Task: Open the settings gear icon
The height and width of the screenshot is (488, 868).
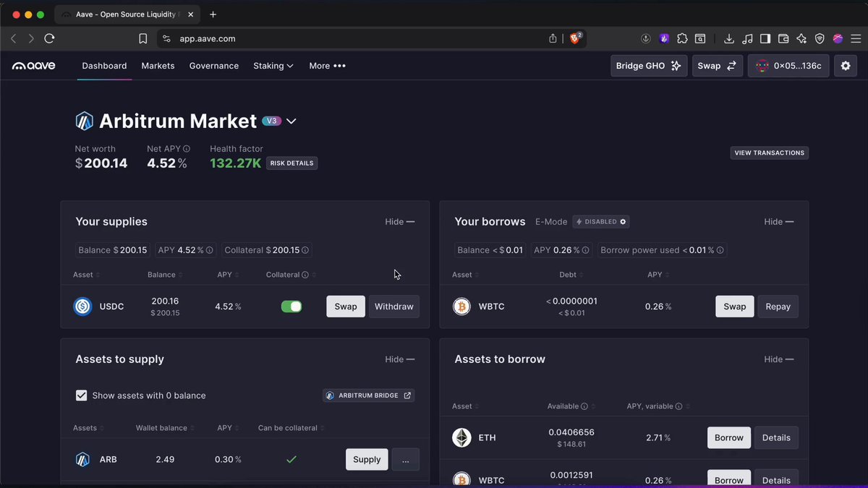Action: [845, 66]
